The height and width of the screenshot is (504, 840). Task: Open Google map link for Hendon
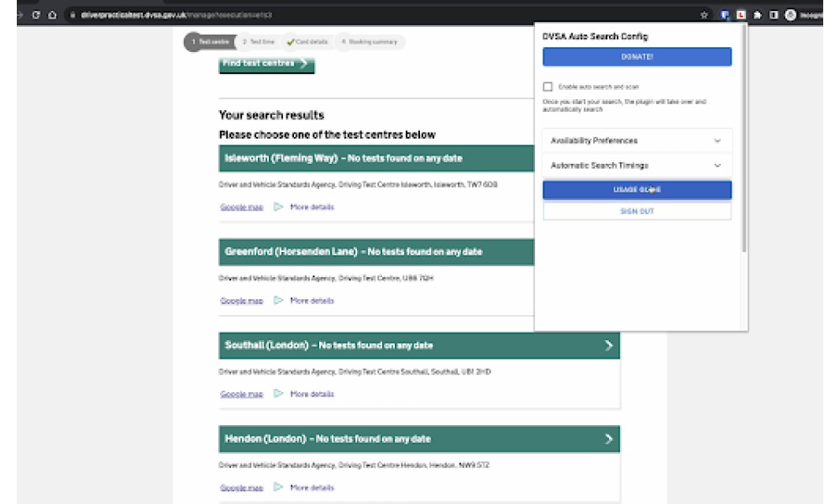click(242, 488)
